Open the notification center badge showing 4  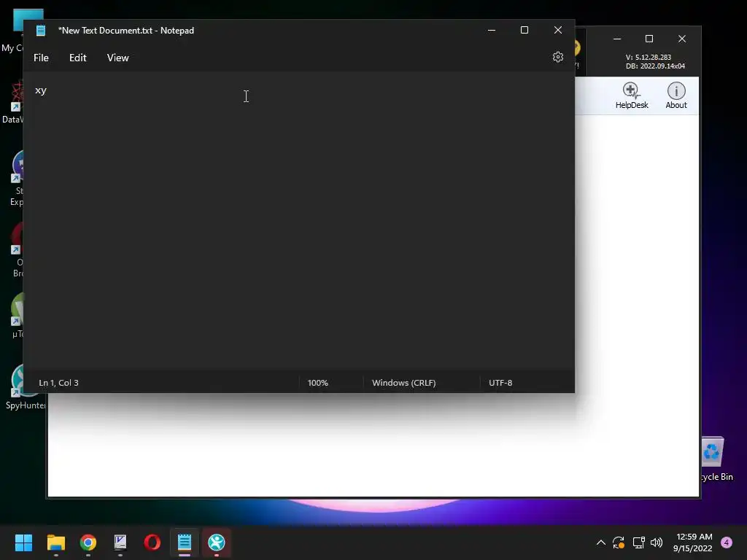(x=727, y=542)
